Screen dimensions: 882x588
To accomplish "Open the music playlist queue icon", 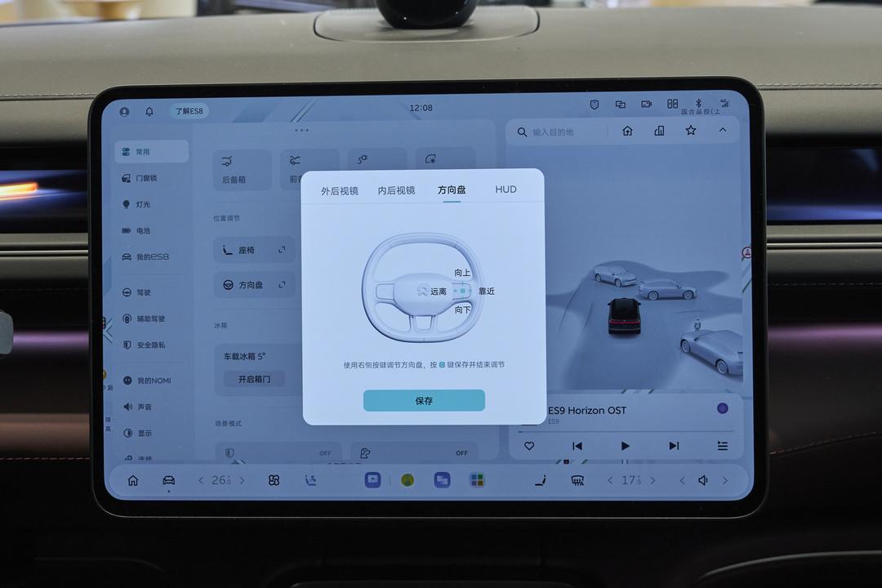I will coord(723,446).
